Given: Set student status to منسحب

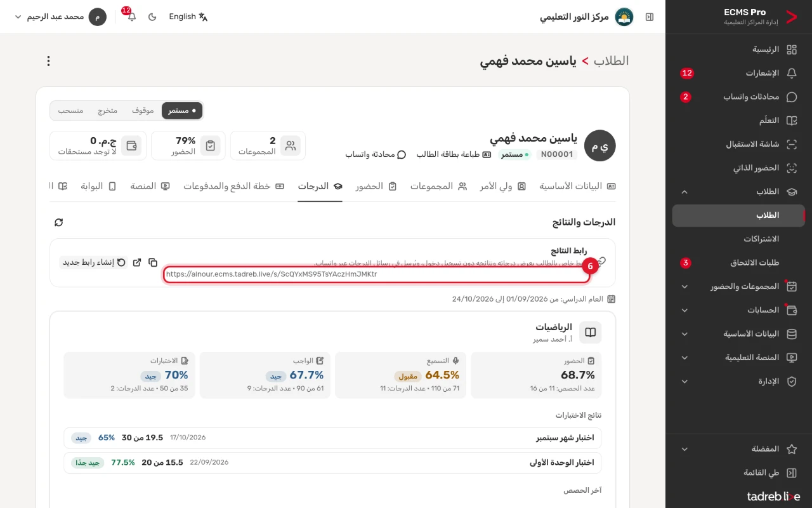Looking at the screenshot, I should pyautogui.click(x=71, y=110).
